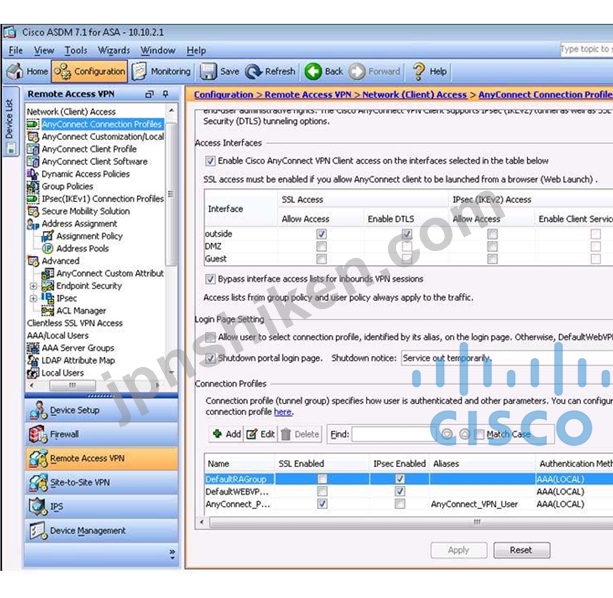Open Group Policies in the tree
This screenshot has height=598, width=613.
tap(67, 186)
